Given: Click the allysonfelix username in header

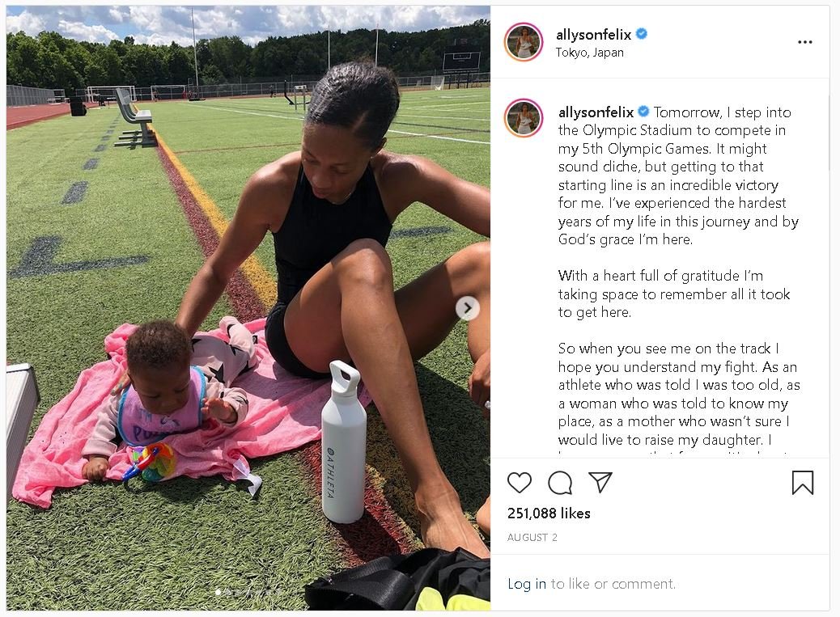Looking at the screenshot, I should pos(593,35).
